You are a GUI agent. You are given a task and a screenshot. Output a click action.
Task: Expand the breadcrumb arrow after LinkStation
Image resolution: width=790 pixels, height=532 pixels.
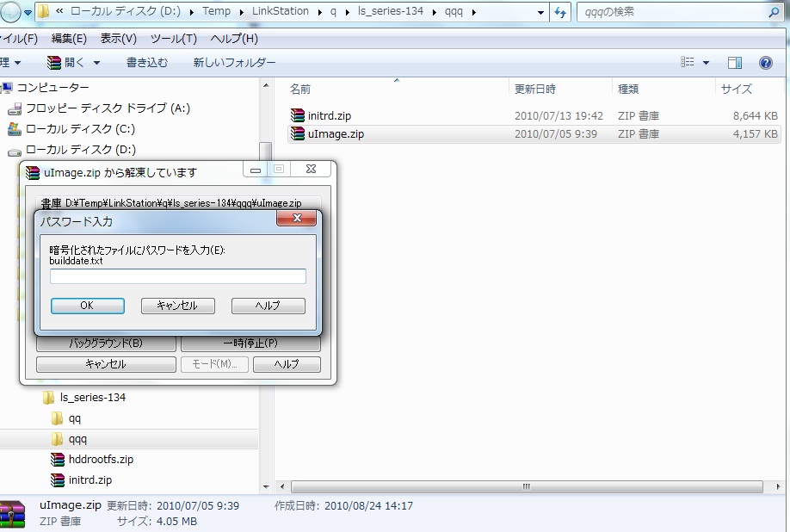tap(320, 12)
